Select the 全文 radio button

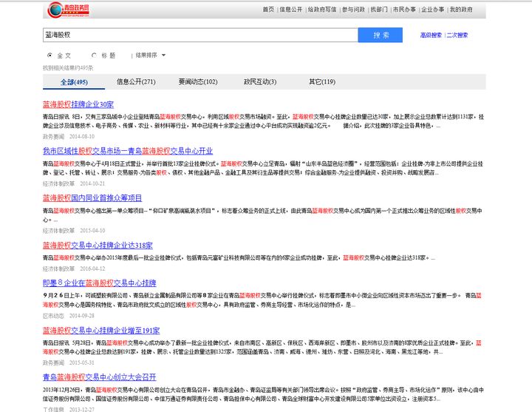click(x=50, y=55)
